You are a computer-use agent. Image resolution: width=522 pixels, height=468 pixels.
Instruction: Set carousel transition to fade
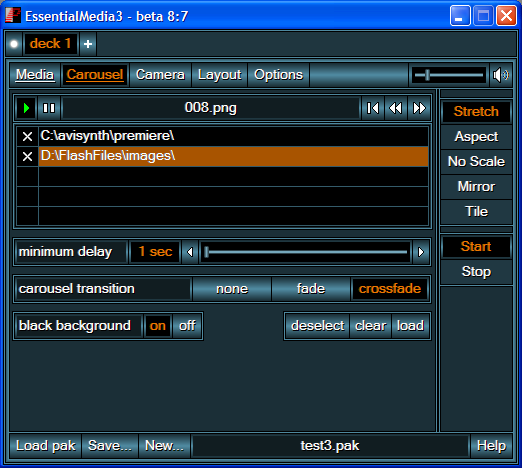[x=311, y=289]
